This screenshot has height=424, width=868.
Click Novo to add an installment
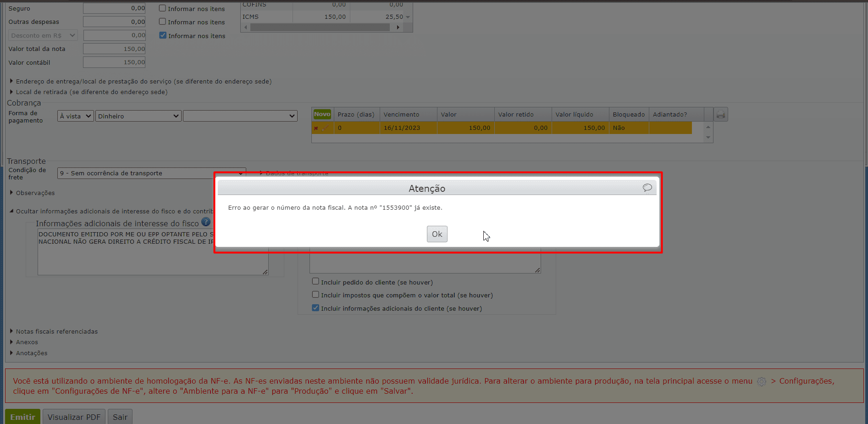322,114
